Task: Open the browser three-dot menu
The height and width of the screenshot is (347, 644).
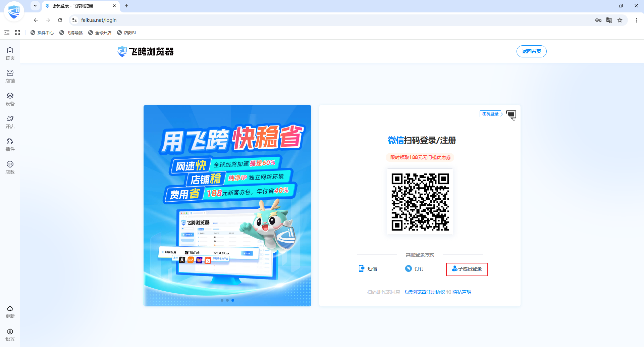Action: point(637,20)
